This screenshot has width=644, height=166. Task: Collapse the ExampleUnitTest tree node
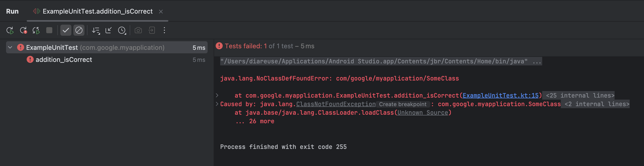coord(10,48)
